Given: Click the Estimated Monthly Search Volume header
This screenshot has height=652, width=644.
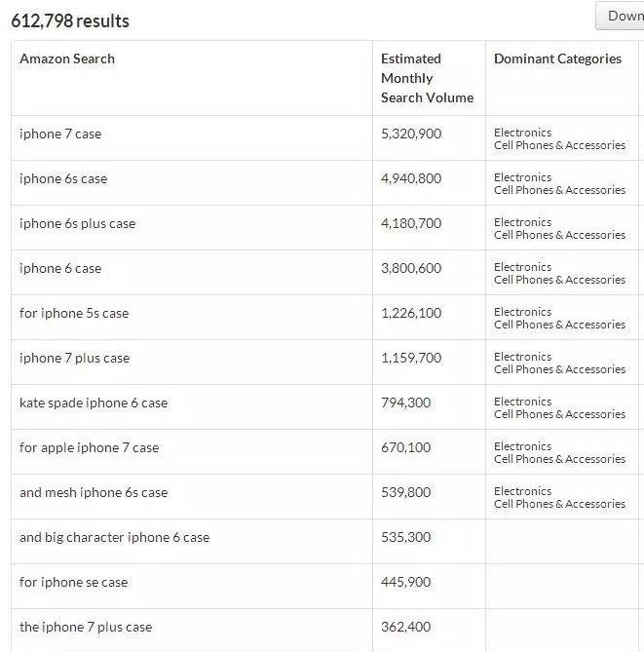Looking at the screenshot, I should click(x=427, y=78).
